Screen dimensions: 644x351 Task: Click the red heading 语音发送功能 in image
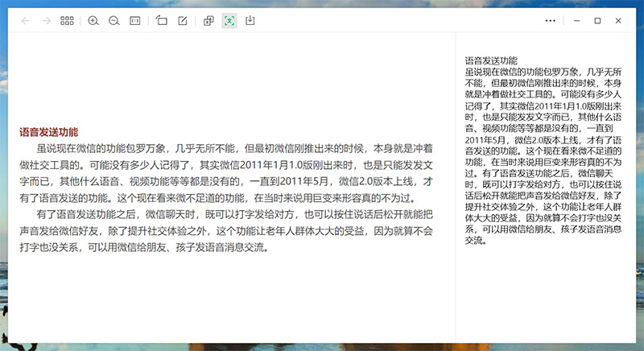tap(49, 132)
